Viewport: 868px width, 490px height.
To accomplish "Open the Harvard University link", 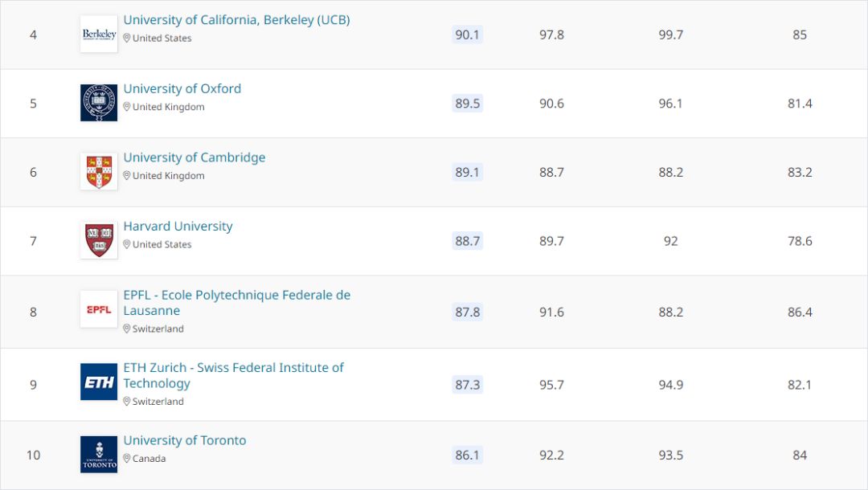I will [x=178, y=227].
